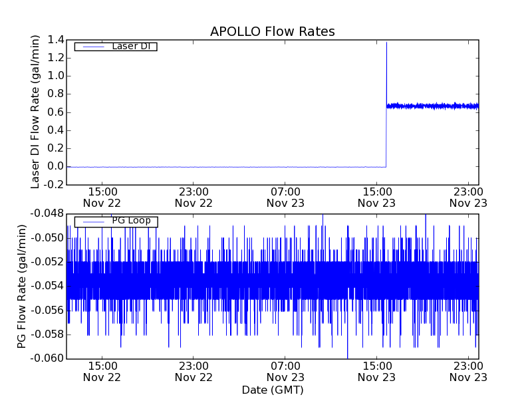
Task: Click the lower plot's 23:00 Nov 23 tick label
Action: click(468, 371)
